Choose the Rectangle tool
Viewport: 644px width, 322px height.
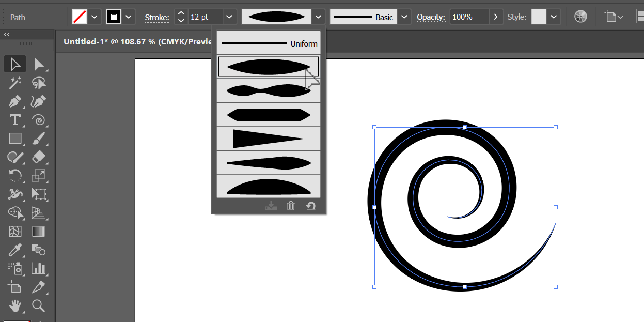15,139
